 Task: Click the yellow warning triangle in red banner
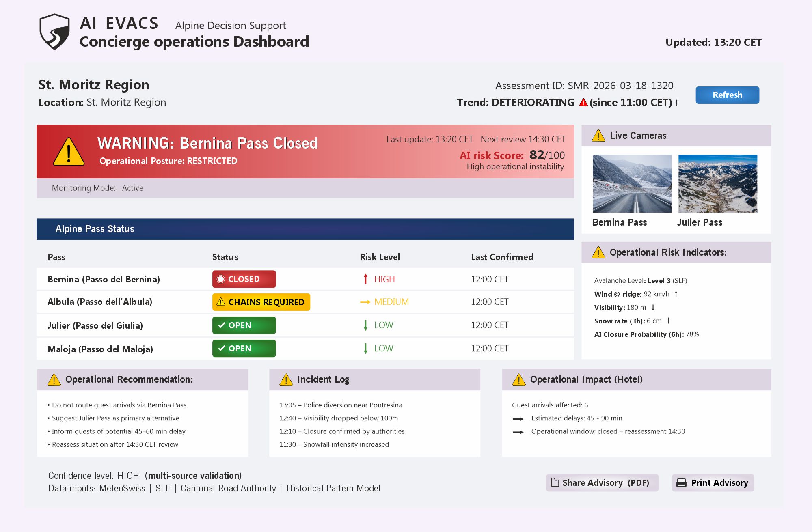(69, 152)
